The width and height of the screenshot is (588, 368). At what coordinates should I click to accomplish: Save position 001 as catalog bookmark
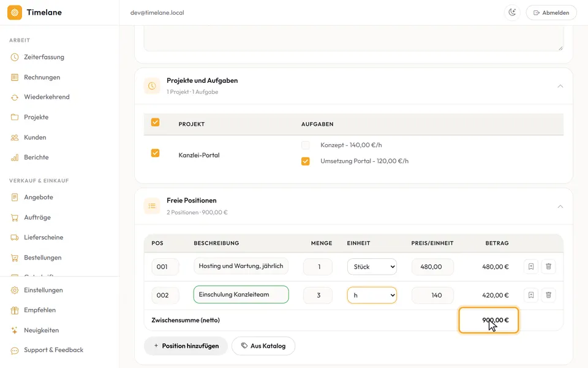(x=531, y=267)
